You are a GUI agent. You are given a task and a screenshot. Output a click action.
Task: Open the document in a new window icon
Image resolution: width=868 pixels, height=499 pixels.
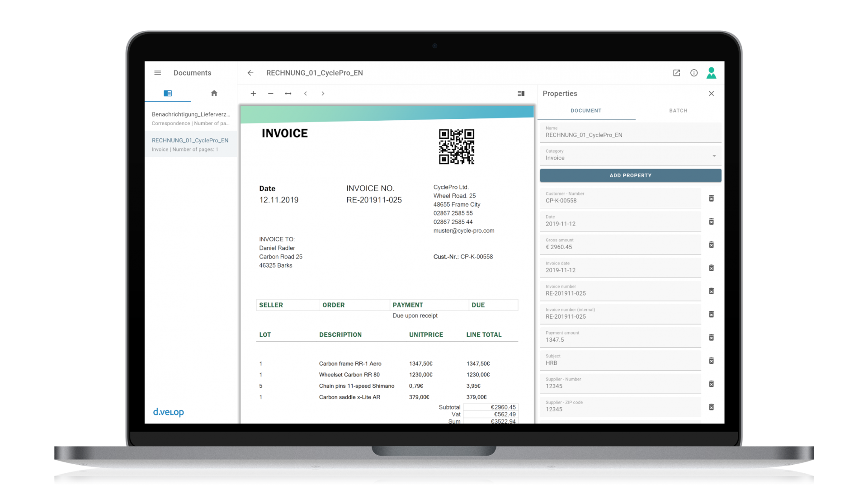(676, 73)
